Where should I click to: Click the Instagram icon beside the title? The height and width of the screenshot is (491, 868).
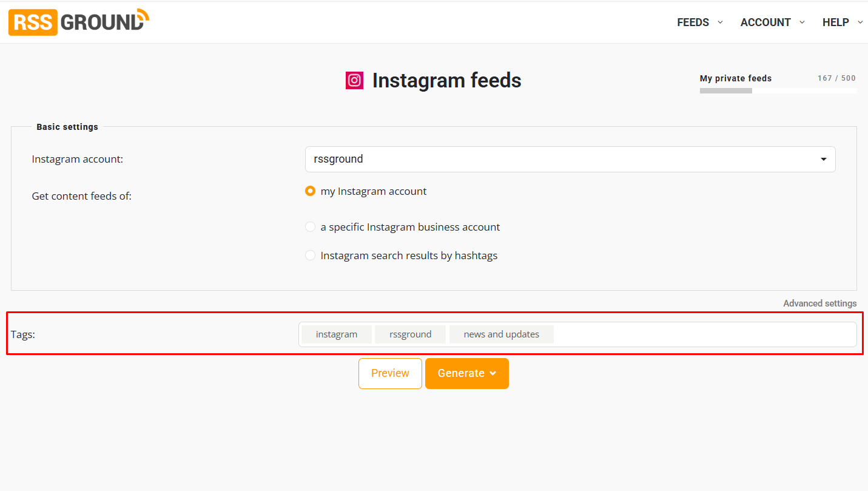tap(354, 80)
